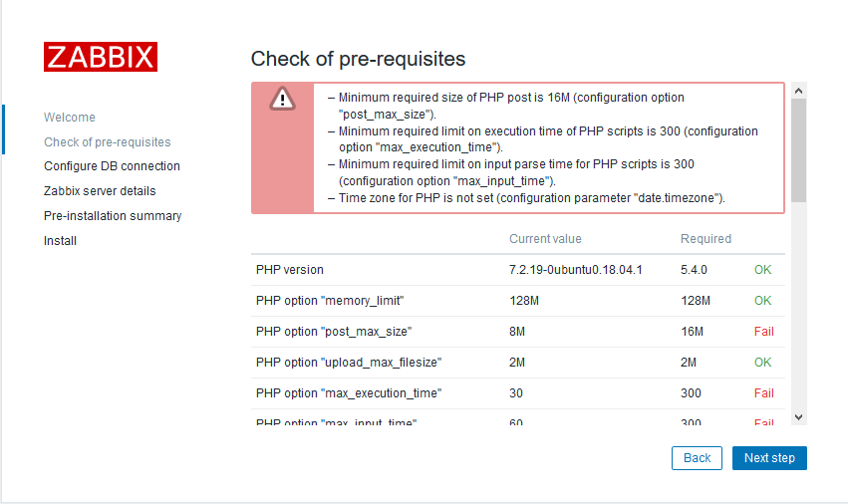
Task: Select Pre-installation summary step
Action: [113, 216]
